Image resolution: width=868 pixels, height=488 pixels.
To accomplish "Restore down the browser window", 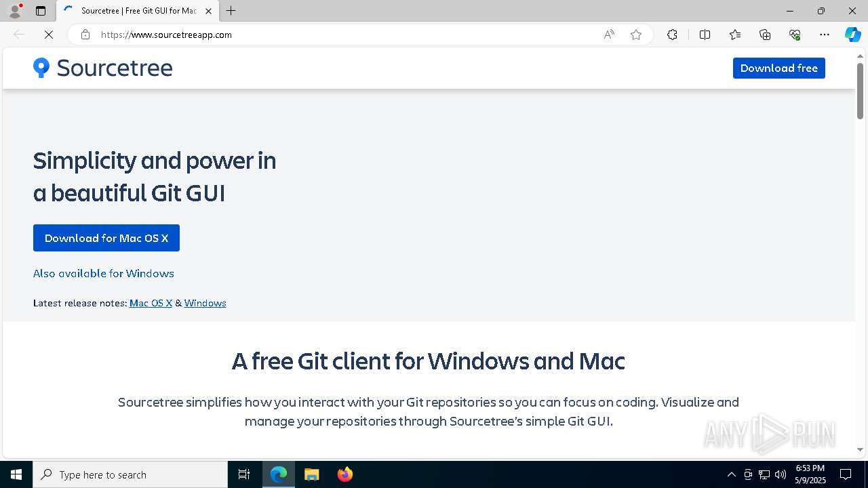I will pos(821,11).
